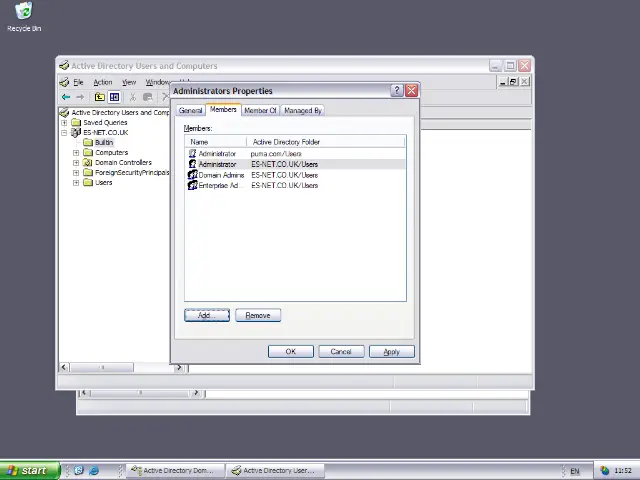Click the system tray icon beside clock
640x480 pixels.
(604, 471)
